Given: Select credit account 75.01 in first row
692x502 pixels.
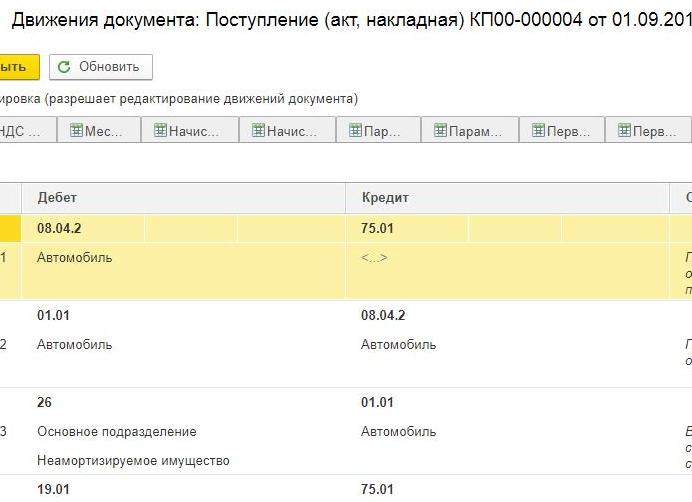Looking at the screenshot, I should [x=377, y=228].
